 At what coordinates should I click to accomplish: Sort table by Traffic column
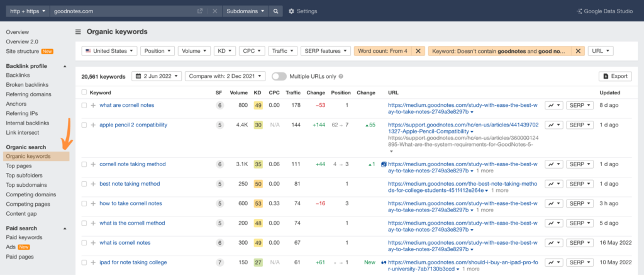(x=293, y=93)
